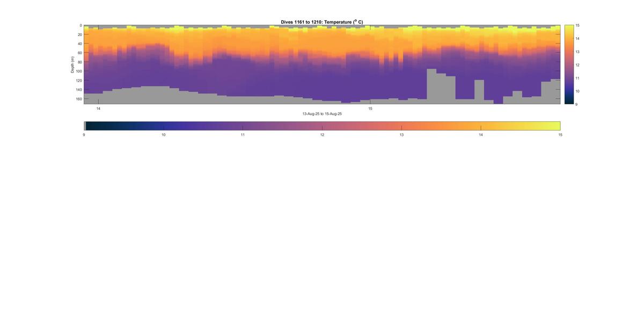Click the vertical colorbar next to the plot

point(569,64)
